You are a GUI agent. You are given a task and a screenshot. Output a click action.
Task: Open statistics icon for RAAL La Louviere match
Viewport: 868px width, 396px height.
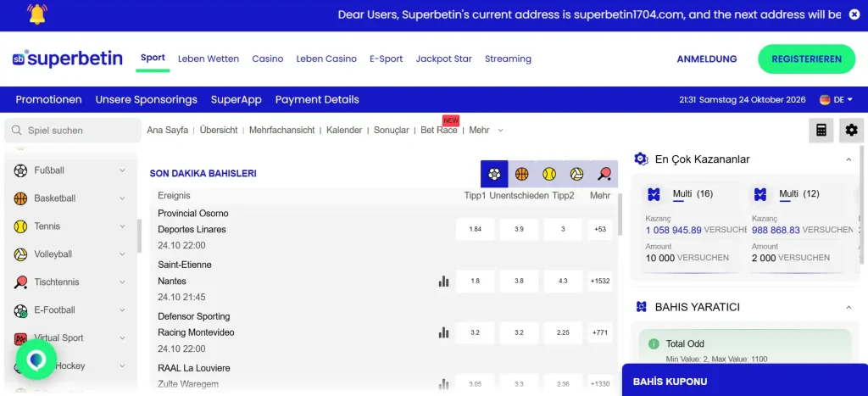[443, 384]
